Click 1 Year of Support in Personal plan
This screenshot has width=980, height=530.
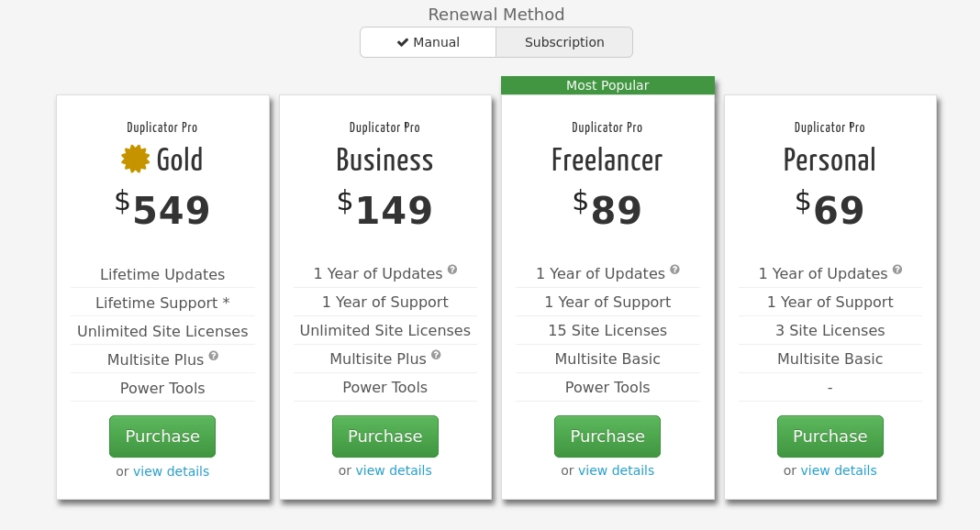(830, 303)
